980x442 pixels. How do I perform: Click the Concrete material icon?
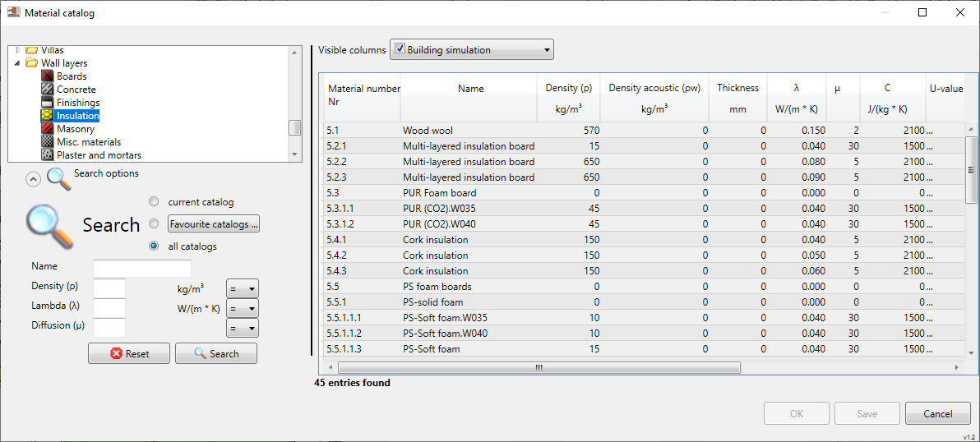47,90
